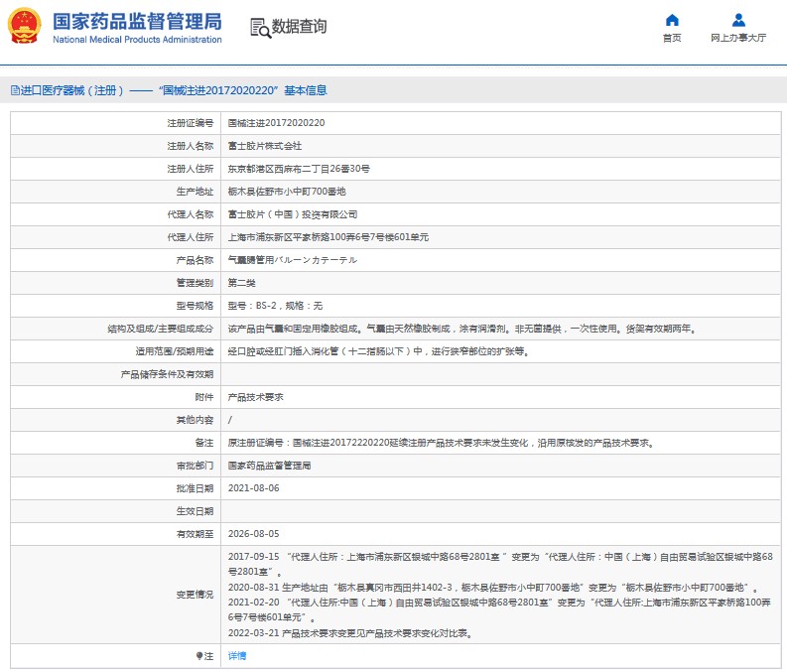Select product name 气囊肠管用バルーンカテーテル
This screenshot has height=672, width=787.
293,260
